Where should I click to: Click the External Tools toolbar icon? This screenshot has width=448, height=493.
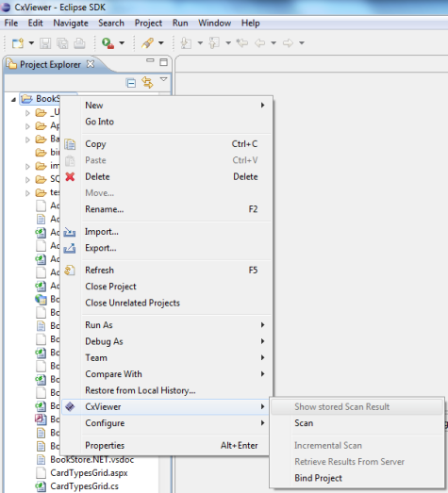pos(147,43)
